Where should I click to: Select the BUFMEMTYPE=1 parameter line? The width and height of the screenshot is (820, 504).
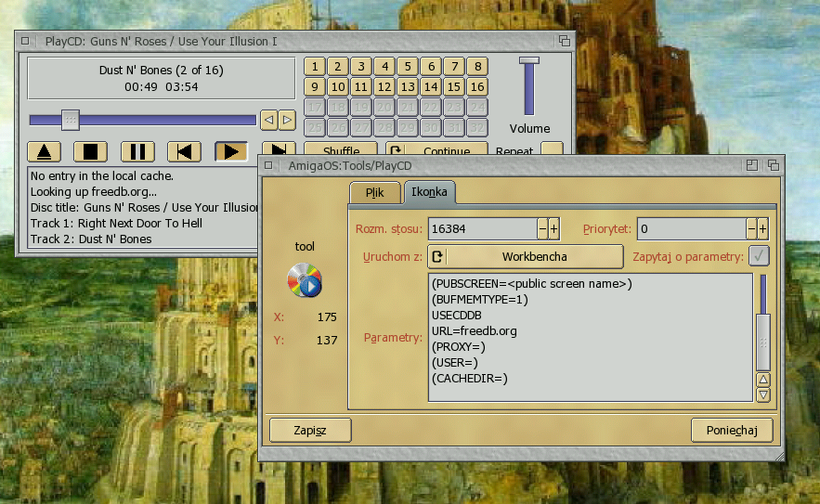point(480,300)
